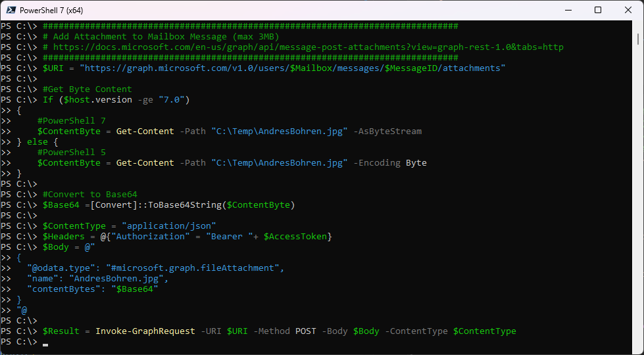Click the first row of hash characters
644x355 pixels.
coord(250,26)
